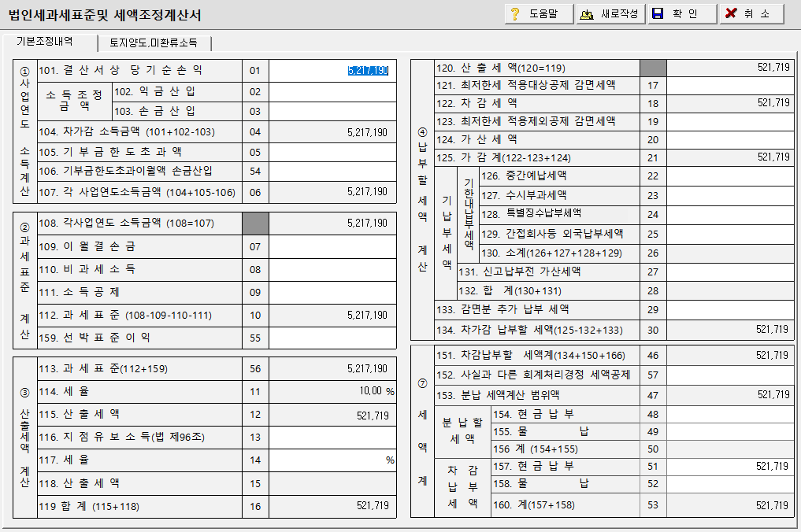Viewport: 801px width, 532px height.
Task: Click the 110 비과세소득 input field
Action: click(332, 269)
